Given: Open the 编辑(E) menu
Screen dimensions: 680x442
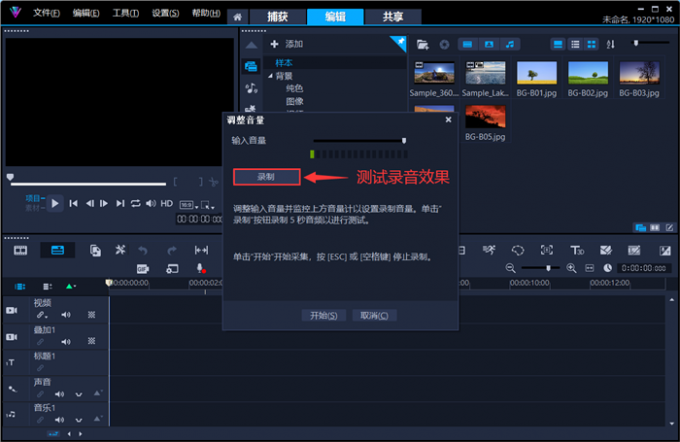Looking at the screenshot, I should point(86,13).
